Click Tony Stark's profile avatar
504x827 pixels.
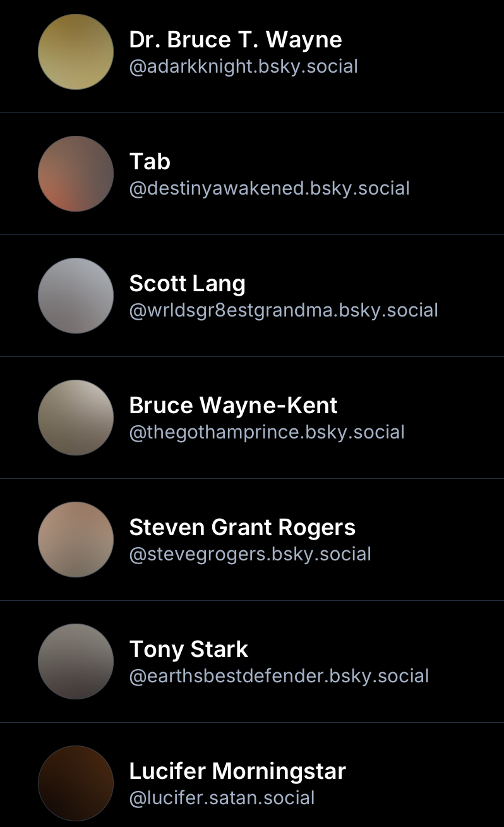tap(76, 661)
